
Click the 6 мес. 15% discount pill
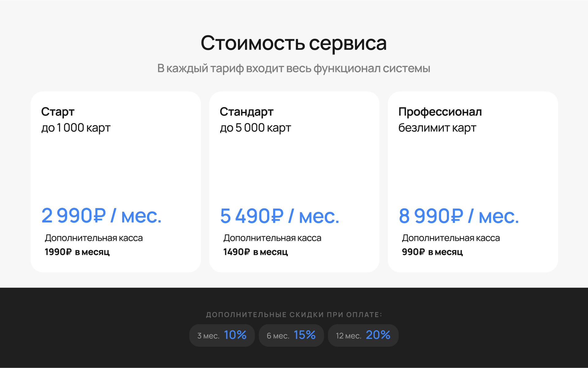click(x=291, y=336)
